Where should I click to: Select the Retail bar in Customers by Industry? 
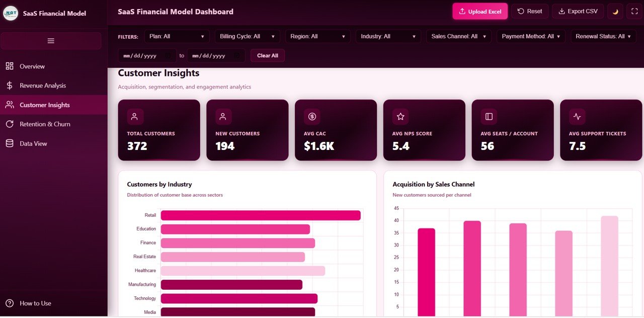(261, 215)
